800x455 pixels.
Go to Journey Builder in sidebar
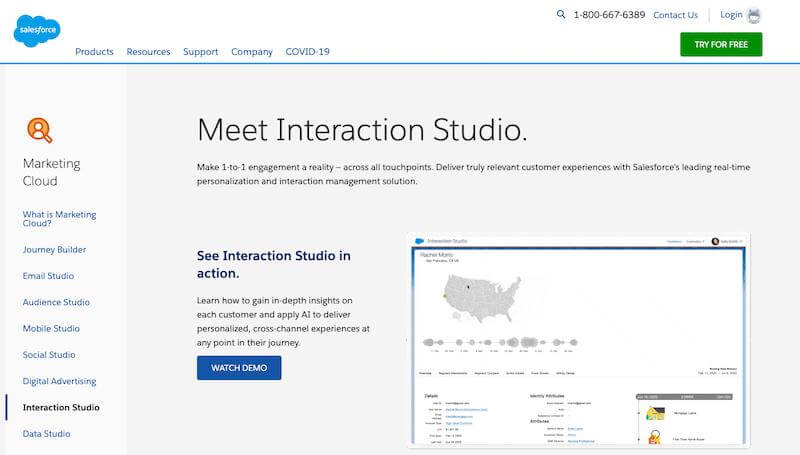54,249
